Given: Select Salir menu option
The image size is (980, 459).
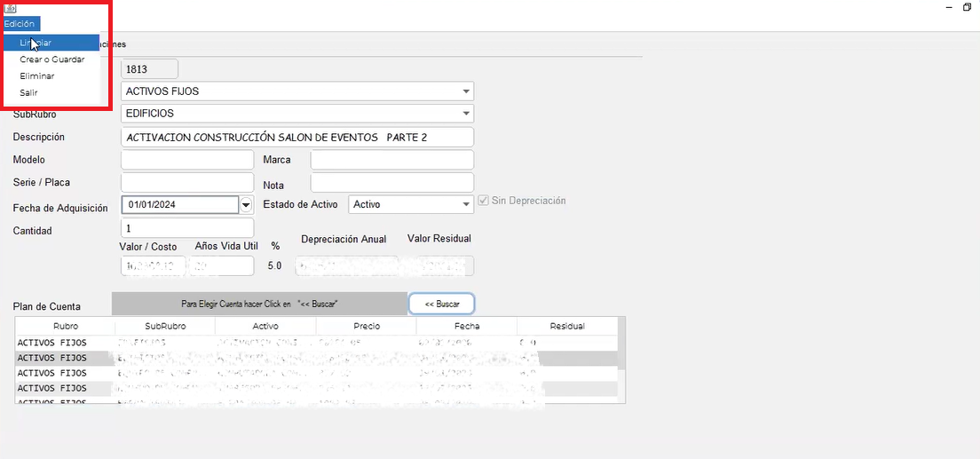Looking at the screenshot, I should coord(51,92).
